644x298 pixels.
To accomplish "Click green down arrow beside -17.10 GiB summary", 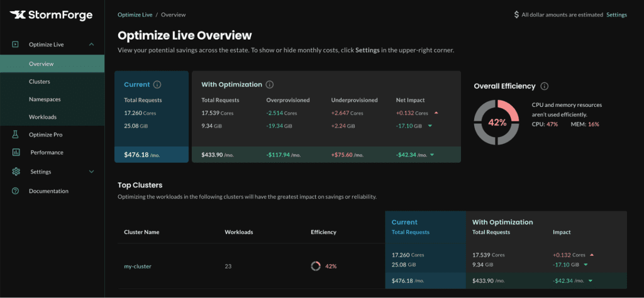I will [430, 126].
